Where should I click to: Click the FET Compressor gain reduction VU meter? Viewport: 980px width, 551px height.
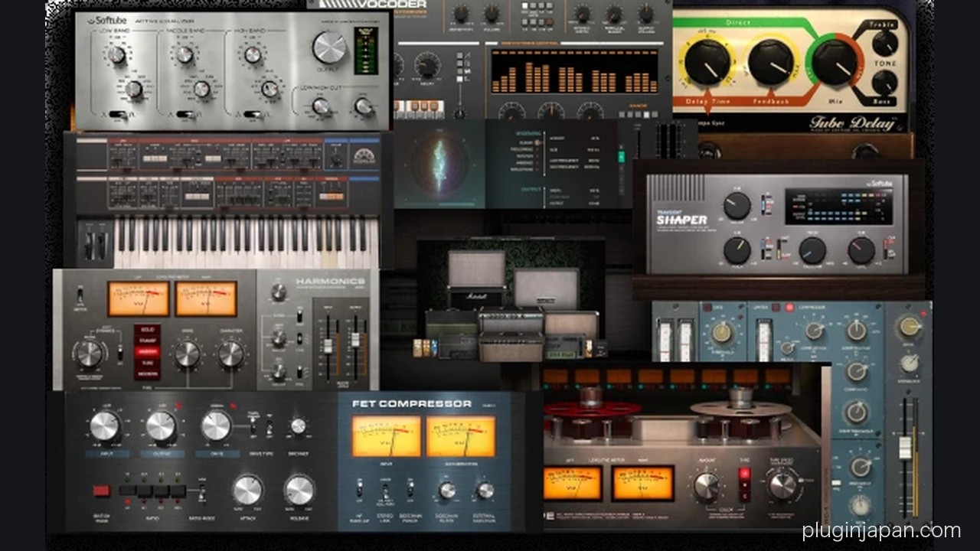click(x=461, y=436)
